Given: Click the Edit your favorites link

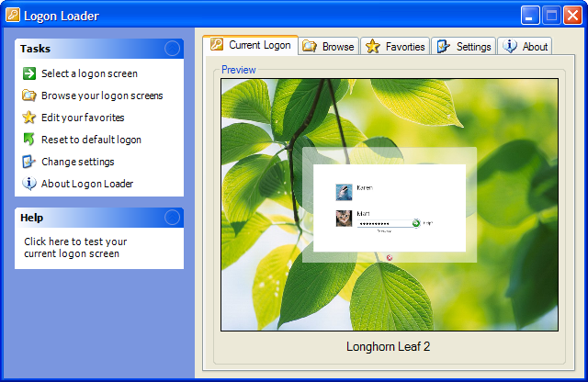Looking at the screenshot, I should click(83, 118).
